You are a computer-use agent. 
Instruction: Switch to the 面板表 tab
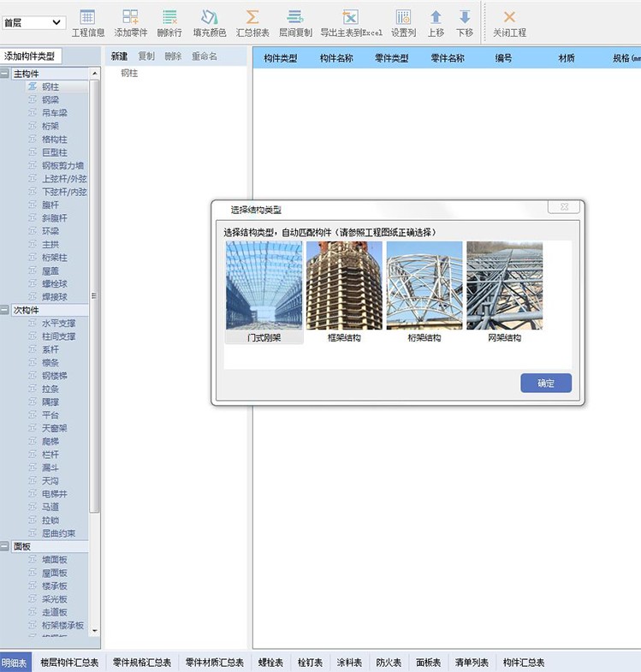pos(428,663)
